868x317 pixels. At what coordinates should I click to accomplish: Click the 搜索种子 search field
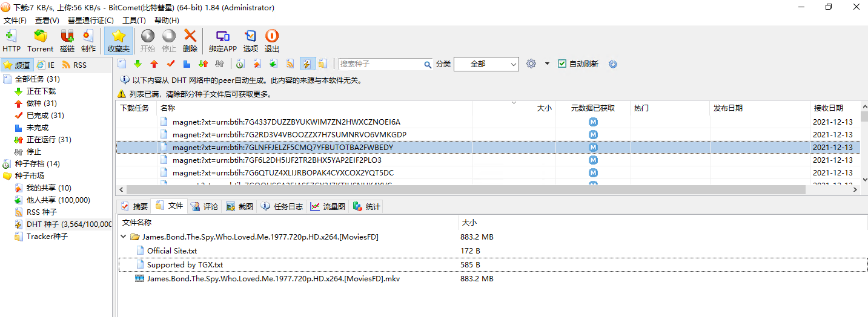click(x=380, y=64)
